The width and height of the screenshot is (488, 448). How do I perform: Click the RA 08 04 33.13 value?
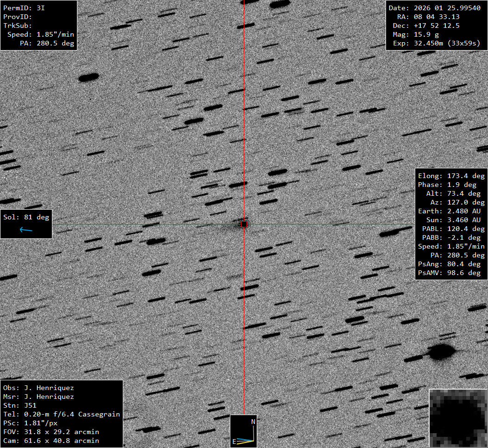point(434,17)
